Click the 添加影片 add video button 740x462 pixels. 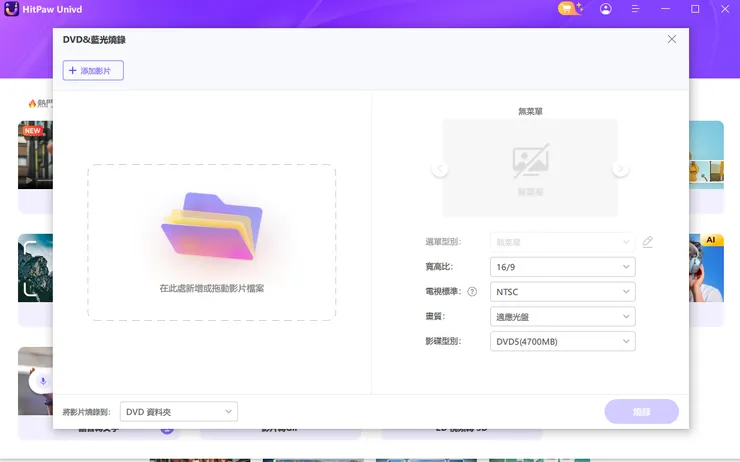pos(93,70)
